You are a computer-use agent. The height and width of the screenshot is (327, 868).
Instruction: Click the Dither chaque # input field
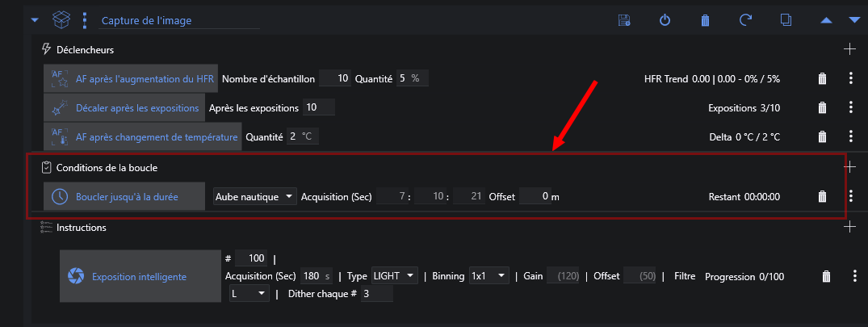tap(376, 295)
